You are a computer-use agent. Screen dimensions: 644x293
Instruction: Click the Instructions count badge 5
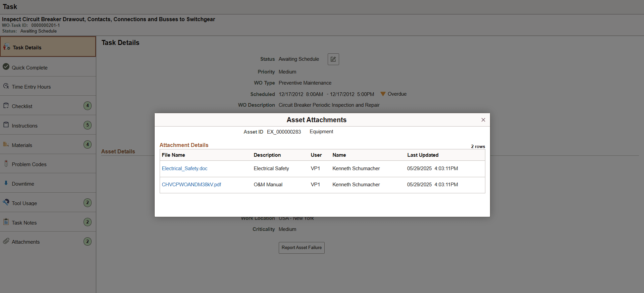(x=88, y=125)
